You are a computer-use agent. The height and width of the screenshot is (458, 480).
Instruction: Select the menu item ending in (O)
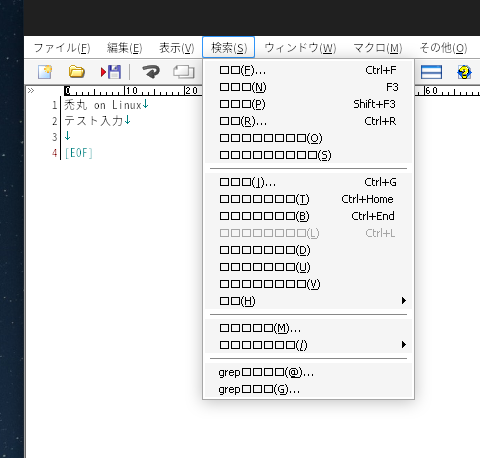point(308,138)
